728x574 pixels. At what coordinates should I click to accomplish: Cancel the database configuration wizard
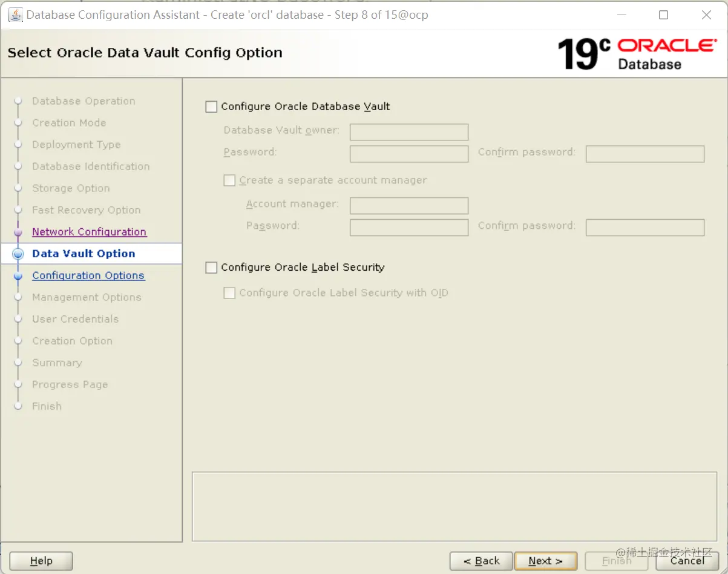tap(687, 561)
